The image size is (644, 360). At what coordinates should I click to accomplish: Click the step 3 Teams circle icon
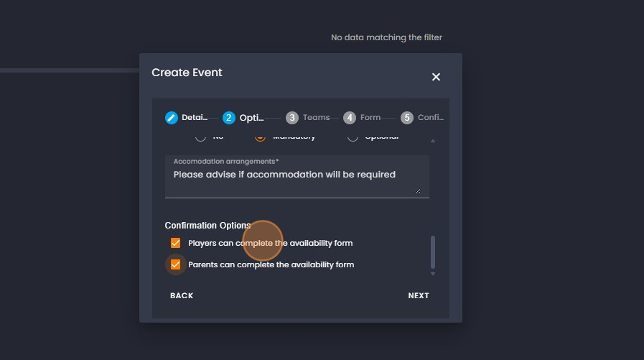(291, 118)
